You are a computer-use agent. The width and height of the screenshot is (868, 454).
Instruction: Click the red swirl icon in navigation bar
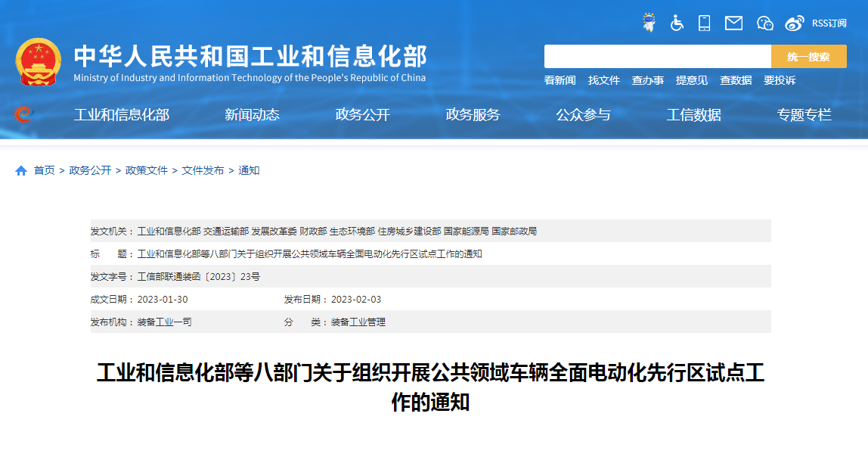pos(23,114)
